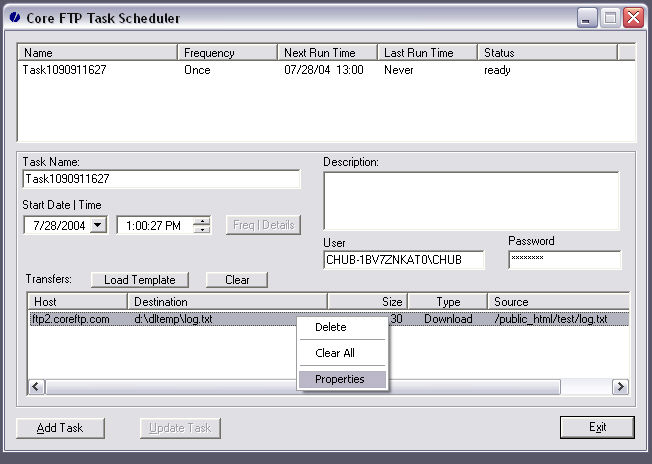This screenshot has height=464, width=652.
Task: Increase time with the up spinner arrow
Action: pos(202,221)
